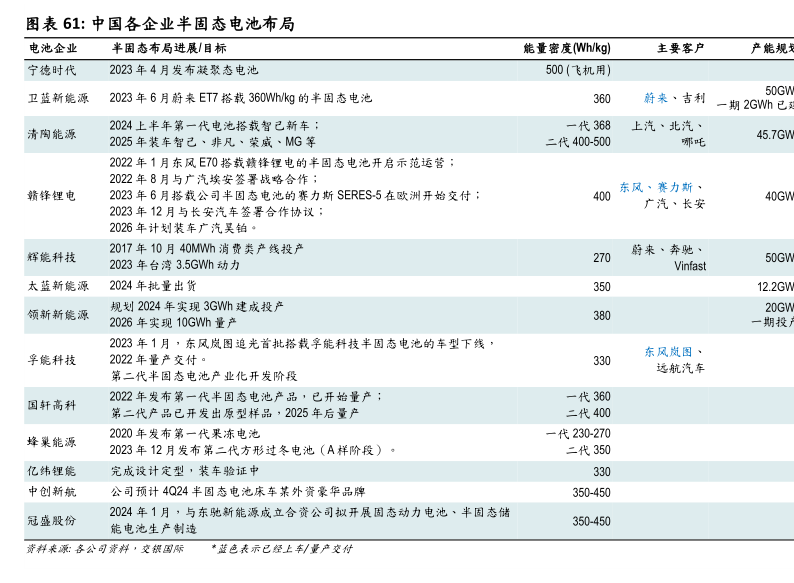
Task: Click the title "图表 61: 中国各企业半固态电池布局"
Action: pos(160,23)
